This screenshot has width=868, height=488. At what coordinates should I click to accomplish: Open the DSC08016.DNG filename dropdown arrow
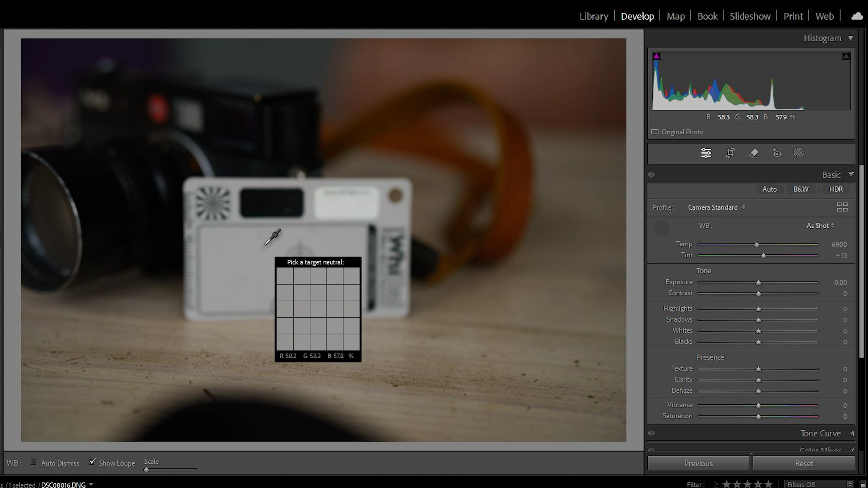click(x=91, y=484)
